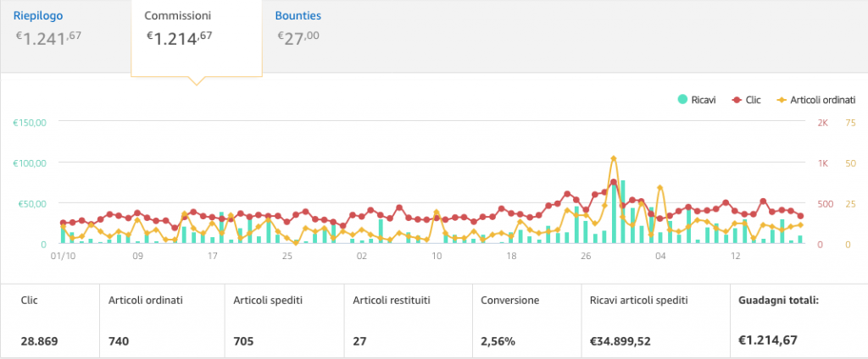The height and width of the screenshot is (359, 868).
Task: Click the Guadagni totali label
Action: pos(778,301)
